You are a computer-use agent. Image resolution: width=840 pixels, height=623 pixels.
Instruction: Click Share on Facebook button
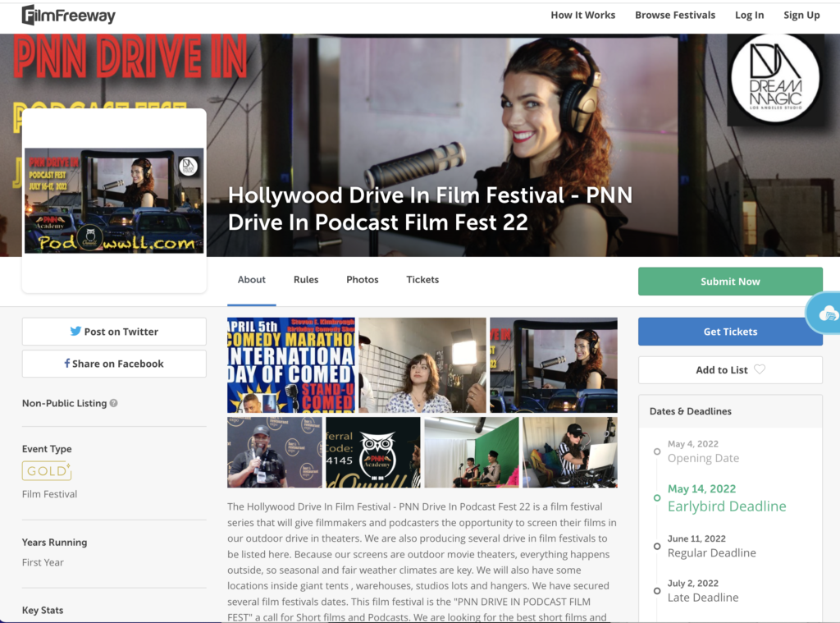point(114,364)
